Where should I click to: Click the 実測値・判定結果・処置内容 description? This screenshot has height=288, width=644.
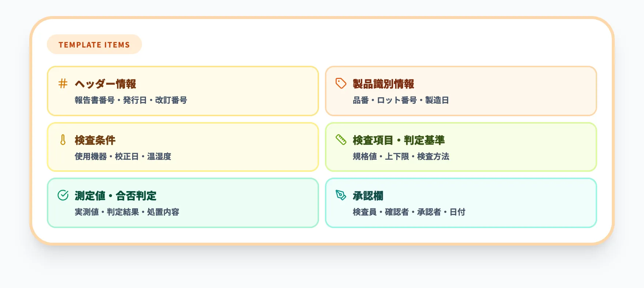[127, 212]
